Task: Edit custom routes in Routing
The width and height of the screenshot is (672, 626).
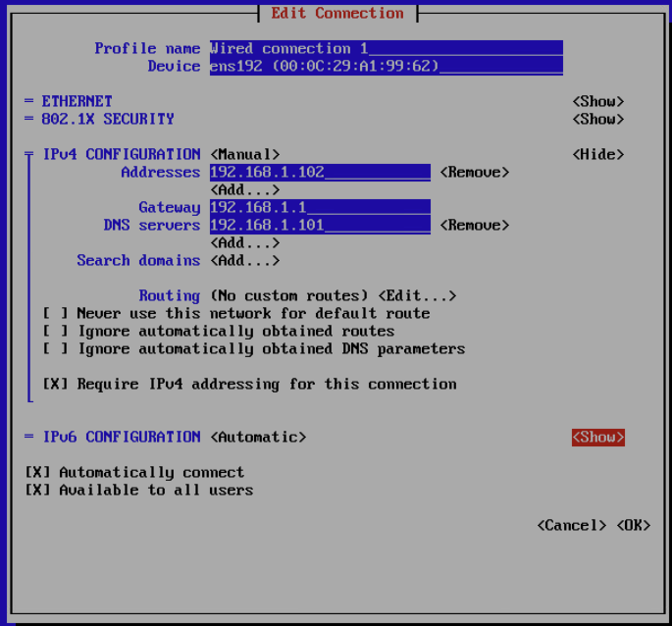Action: (418, 296)
